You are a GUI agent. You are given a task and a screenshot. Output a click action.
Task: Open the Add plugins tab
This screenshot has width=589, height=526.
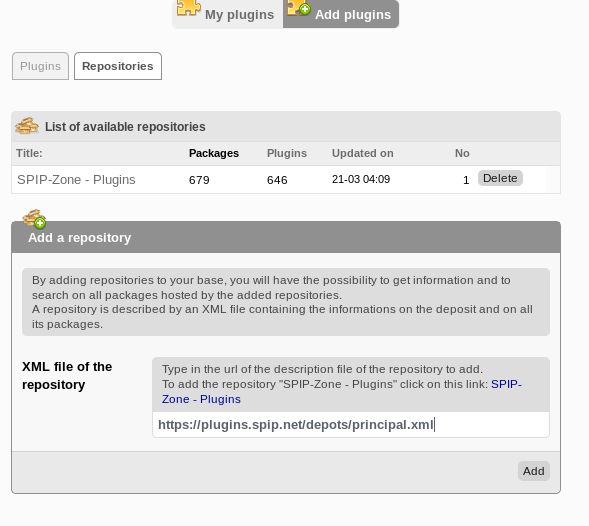click(x=341, y=14)
